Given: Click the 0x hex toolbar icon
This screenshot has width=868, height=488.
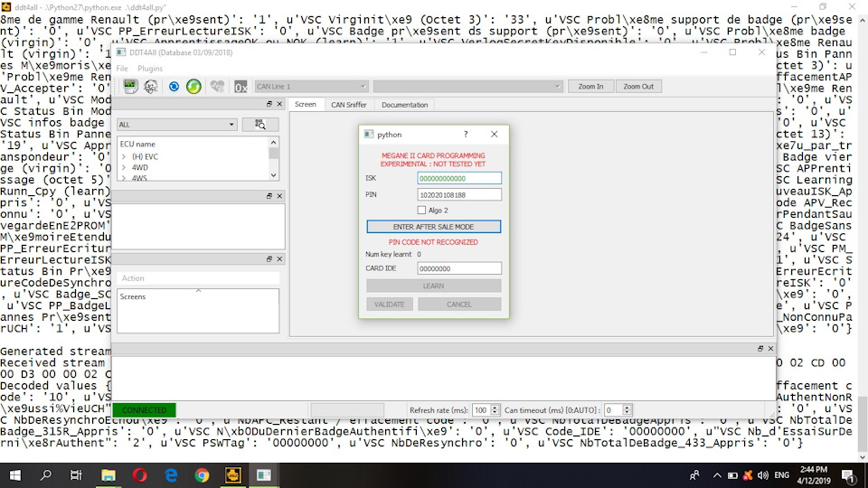Looking at the screenshot, I should coord(241,87).
